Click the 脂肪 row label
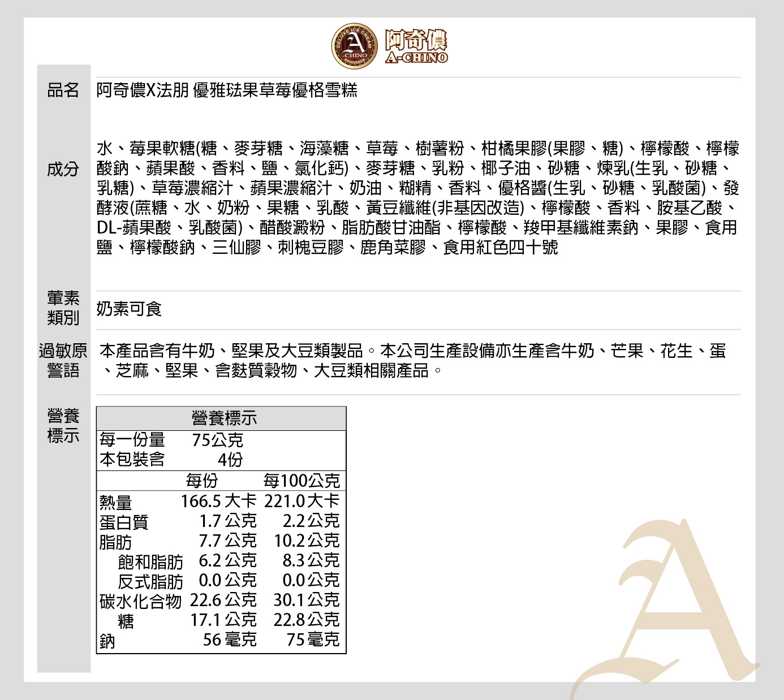The width and height of the screenshot is (784, 700). click(116, 542)
